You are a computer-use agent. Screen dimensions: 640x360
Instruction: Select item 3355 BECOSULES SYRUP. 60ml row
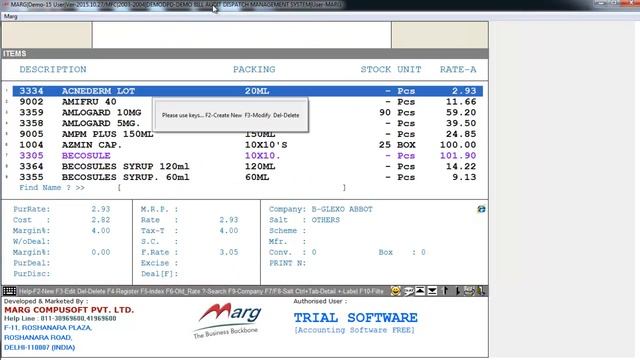coord(247,177)
